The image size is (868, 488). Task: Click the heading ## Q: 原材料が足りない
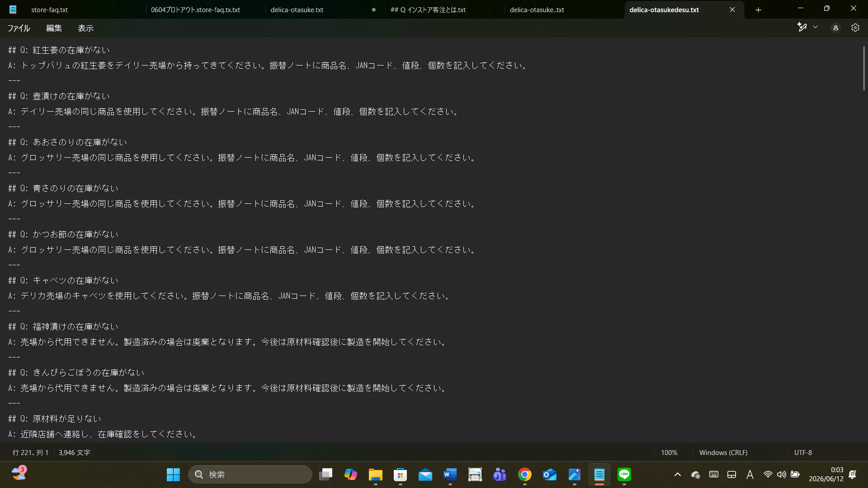tap(55, 419)
